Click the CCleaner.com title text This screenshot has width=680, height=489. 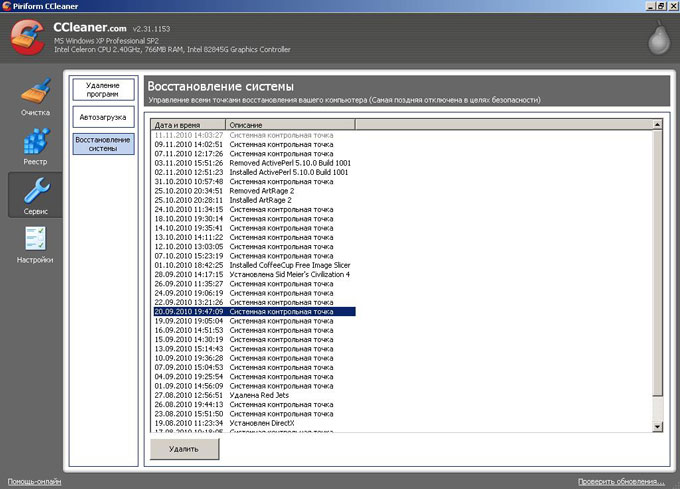tap(90, 27)
